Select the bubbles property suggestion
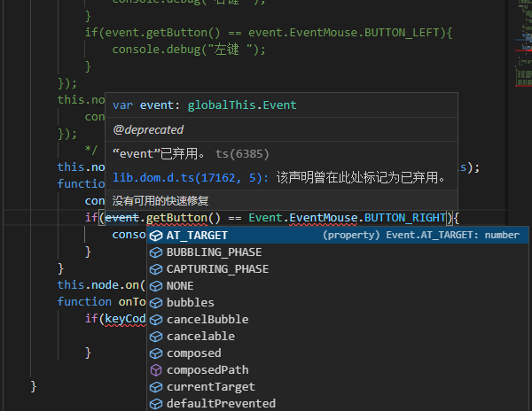Image resolution: width=532 pixels, height=411 pixels. tap(338, 303)
